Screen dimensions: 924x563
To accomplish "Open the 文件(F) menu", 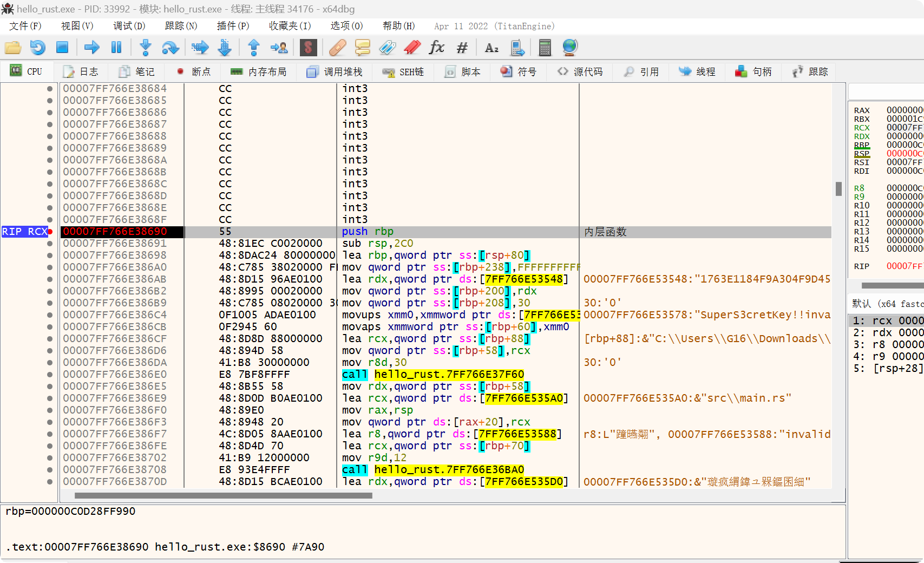I will coord(25,26).
